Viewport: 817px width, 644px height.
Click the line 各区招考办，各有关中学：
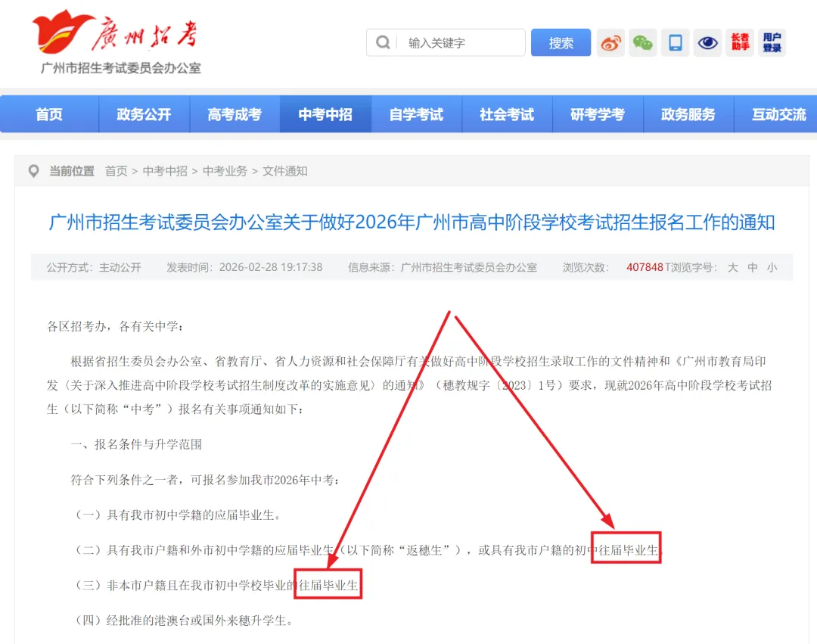115,327
